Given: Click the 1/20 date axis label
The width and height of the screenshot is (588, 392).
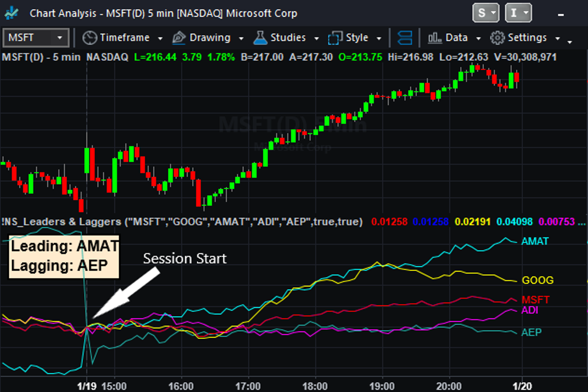Looking at the screenshot, I should click(x=522, y=386).
